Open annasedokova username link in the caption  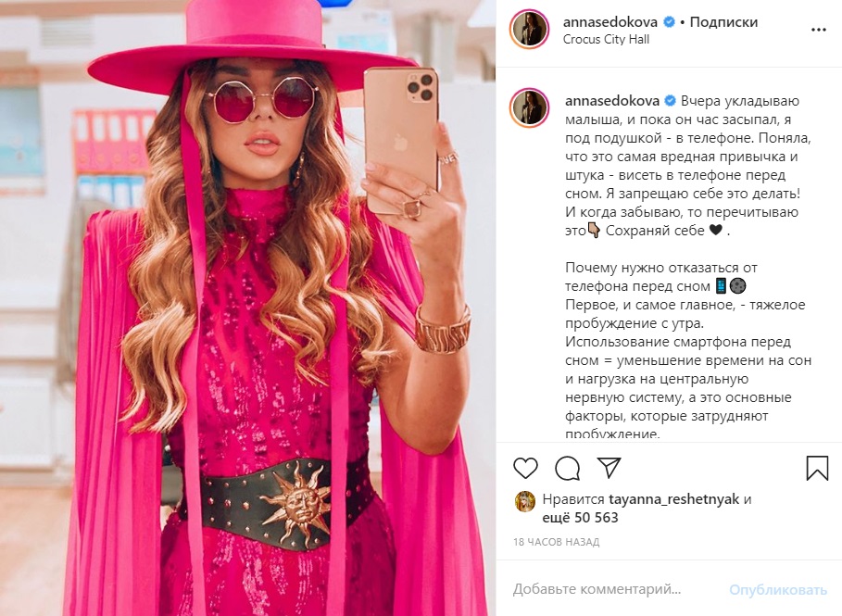[x=612, y=101]
